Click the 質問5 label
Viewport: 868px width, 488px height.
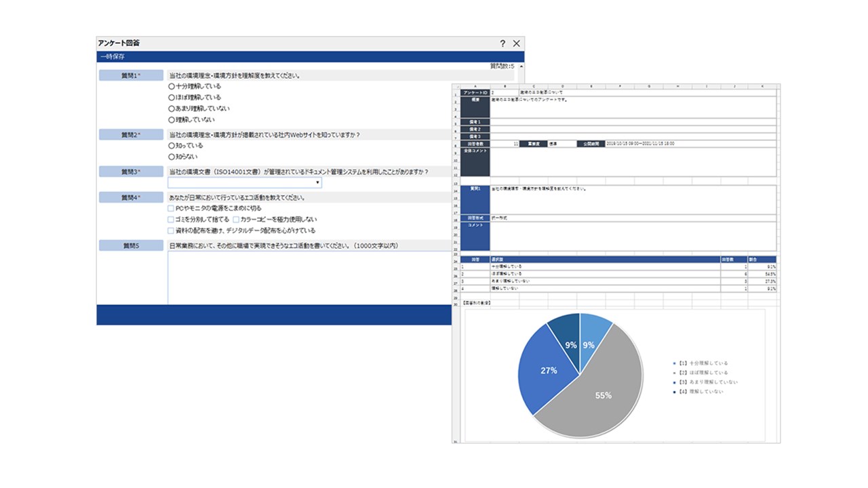[131, 245]
